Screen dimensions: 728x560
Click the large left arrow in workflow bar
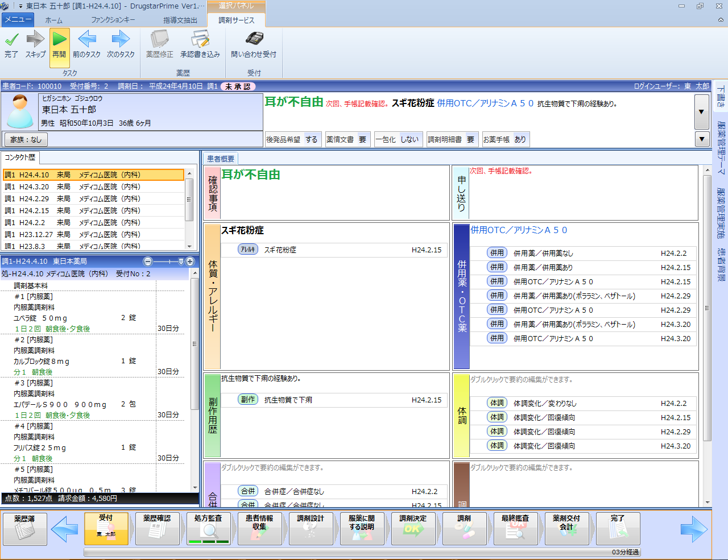click(x=64, y=529)
